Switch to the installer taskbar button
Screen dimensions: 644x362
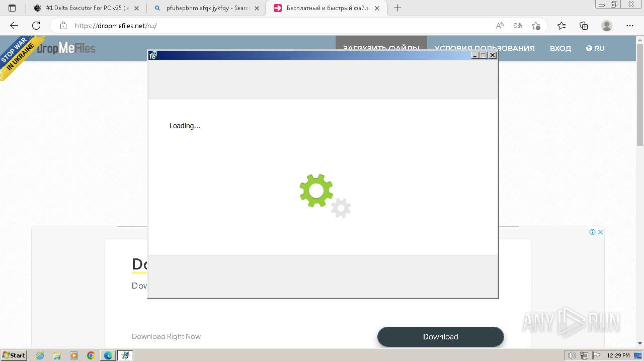(x=125, y=355)
